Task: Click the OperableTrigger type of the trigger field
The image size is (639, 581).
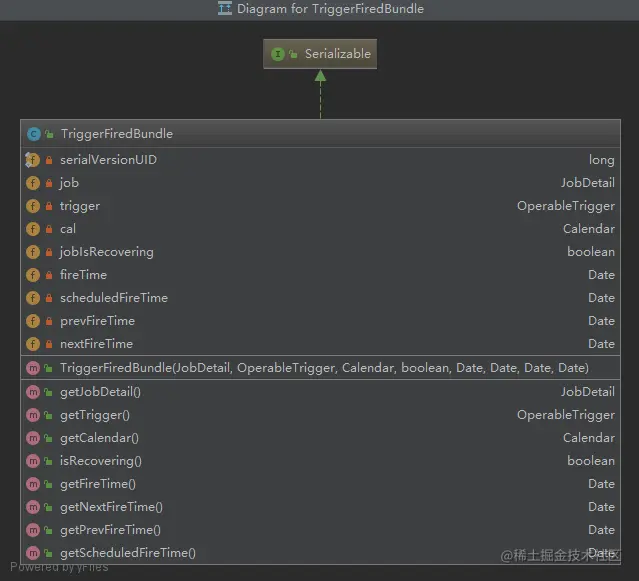Action: (x=566, y=206)
